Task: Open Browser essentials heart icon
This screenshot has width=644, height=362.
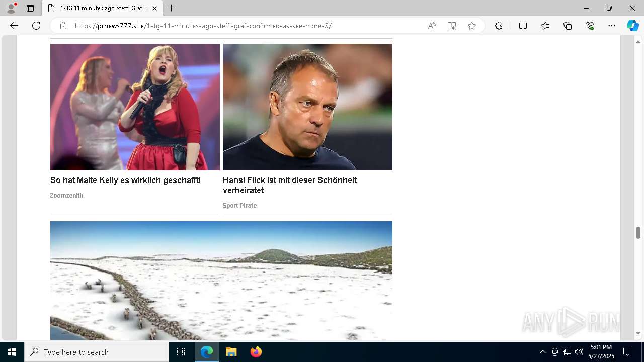Action: pyautogui.click(x=590, y=26)
